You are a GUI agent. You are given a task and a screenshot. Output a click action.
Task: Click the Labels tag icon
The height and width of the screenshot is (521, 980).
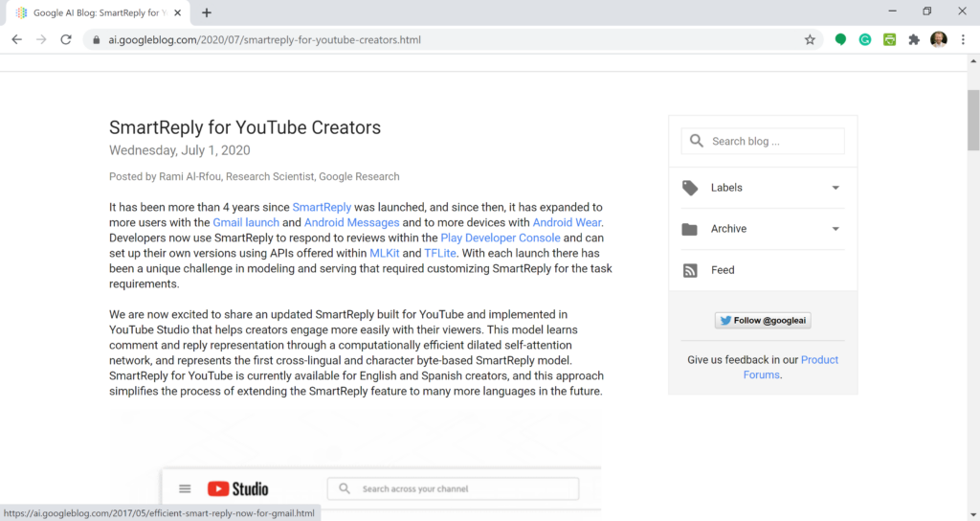690,188
